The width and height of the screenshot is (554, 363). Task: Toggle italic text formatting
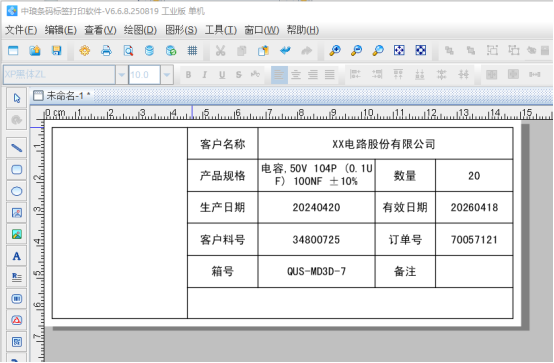[205, 75]
